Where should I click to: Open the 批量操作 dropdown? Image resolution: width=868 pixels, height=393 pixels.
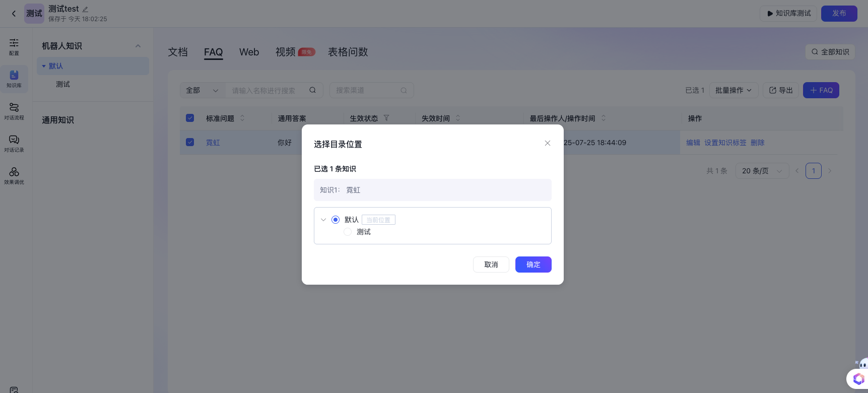pos(733,90)
